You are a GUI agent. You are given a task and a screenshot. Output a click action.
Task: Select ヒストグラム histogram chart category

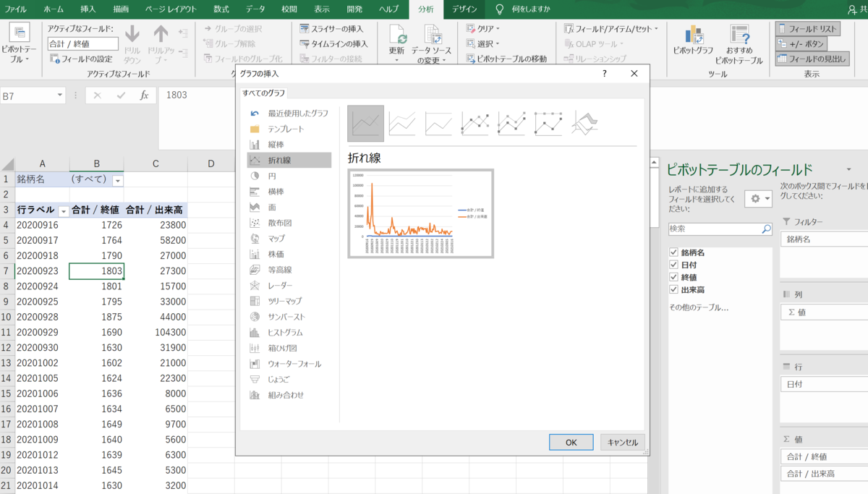[289, 333]
